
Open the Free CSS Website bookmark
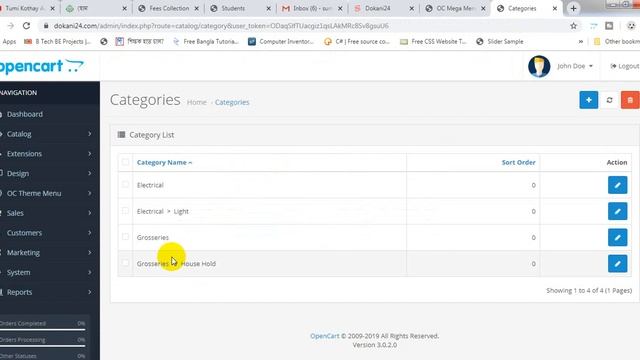pos(433,42)
